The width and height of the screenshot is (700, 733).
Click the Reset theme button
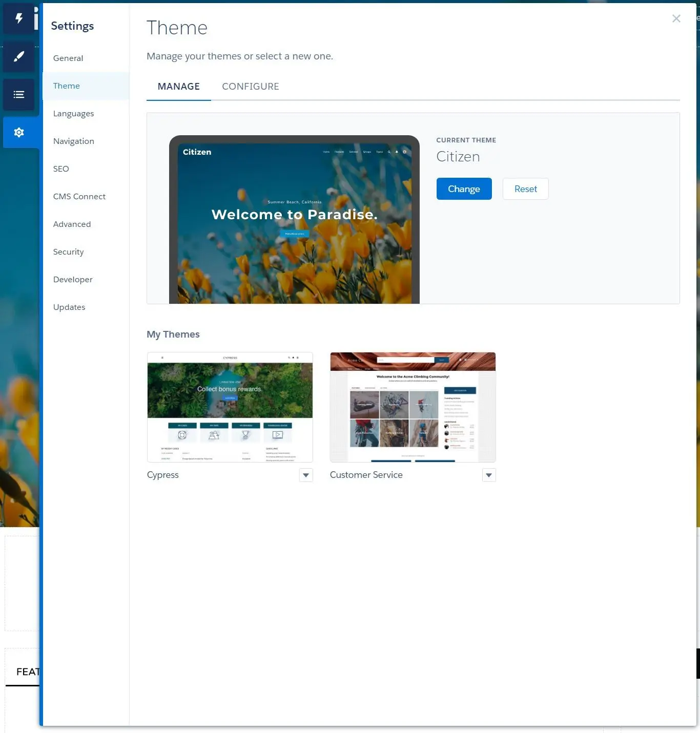(525, 189)
